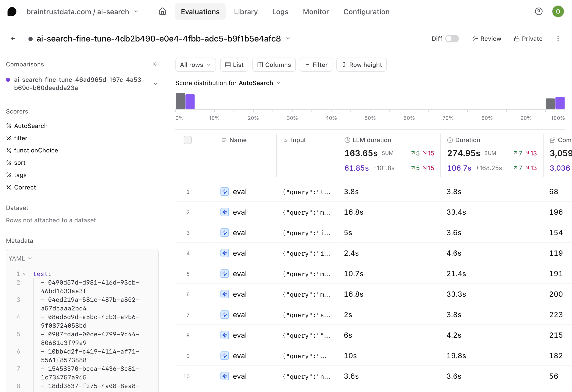Open the Configuration tab

[366, 12]
